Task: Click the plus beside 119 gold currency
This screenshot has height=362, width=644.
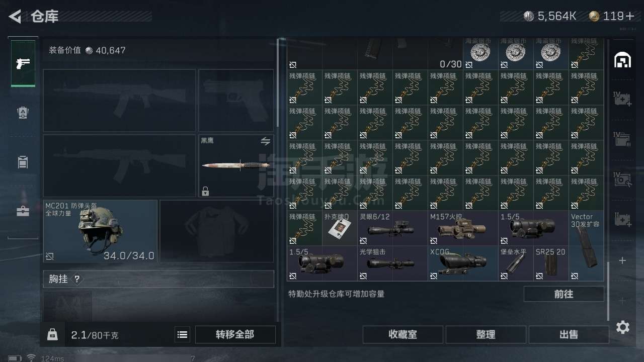Action: [630, 16]
